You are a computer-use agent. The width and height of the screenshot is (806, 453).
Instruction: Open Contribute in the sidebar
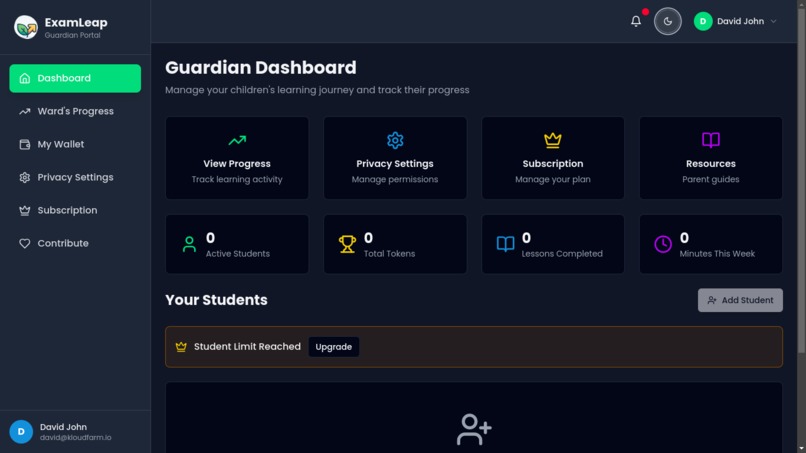[75, 243]
